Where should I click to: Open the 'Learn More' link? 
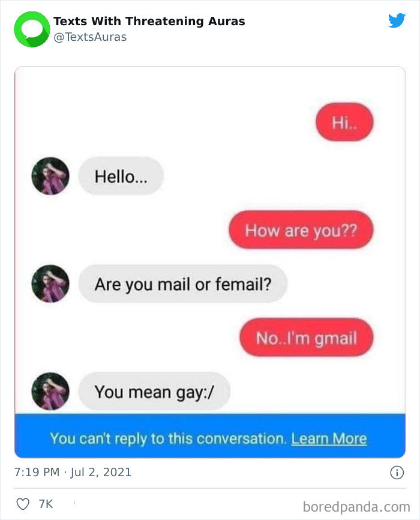(x=329, y=438)
